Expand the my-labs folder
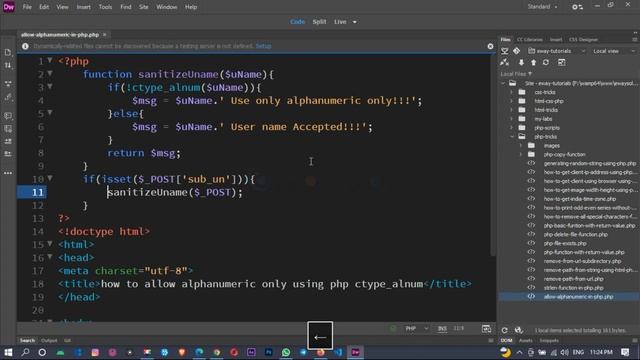This screenshot has width=640, height=360. (x=511, y=119)
